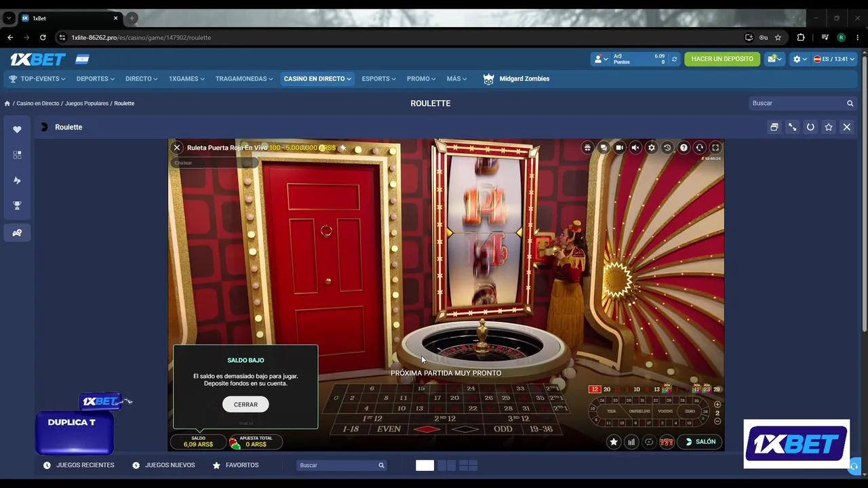Open the JUEGOS RECIENTES tab
The width and height of the screenshot is (868, 488).
point(79,466)
